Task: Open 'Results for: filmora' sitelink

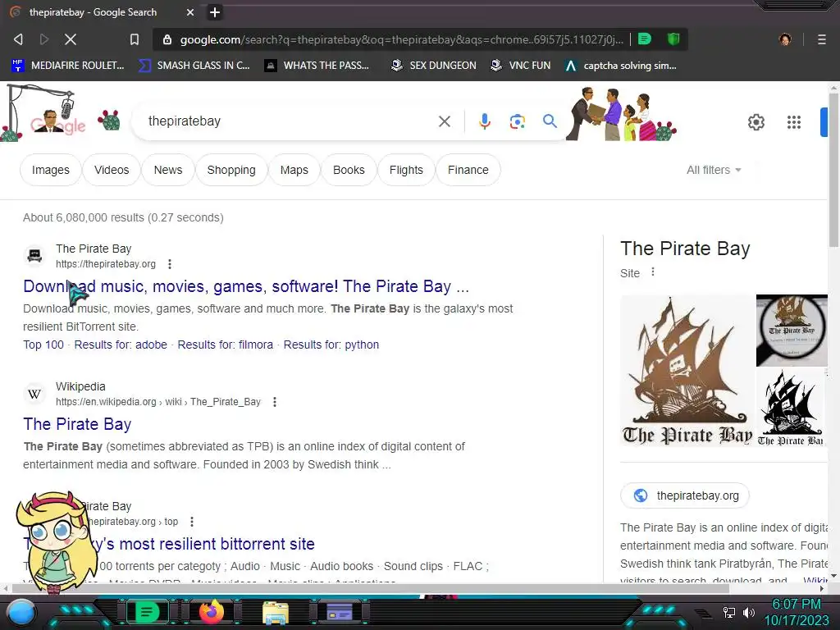Action: coord(225,345)
